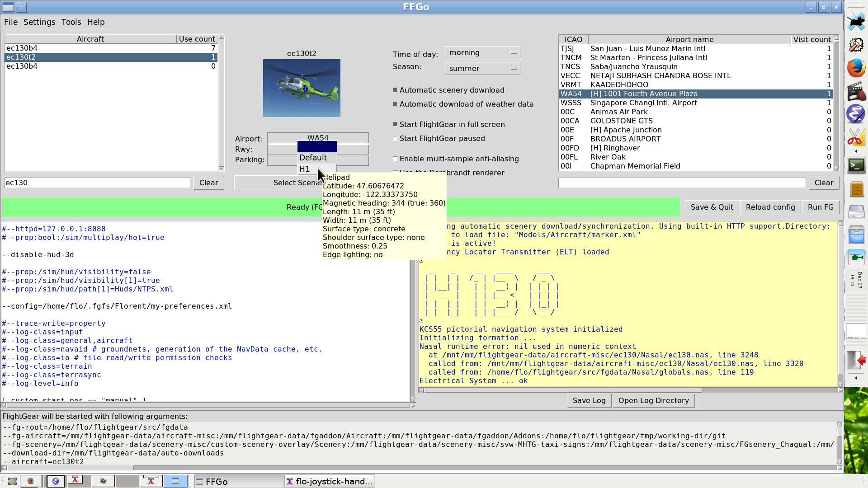Screen dimensions: 868x488
Task: Click Save Log
Action: 589,401
